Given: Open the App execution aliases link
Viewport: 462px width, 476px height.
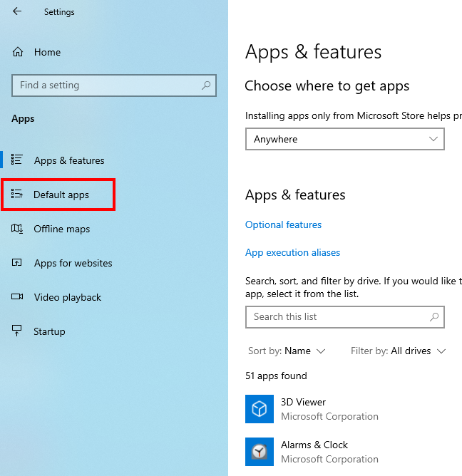Looking at the screenshot, I should (x=292, y=252).
